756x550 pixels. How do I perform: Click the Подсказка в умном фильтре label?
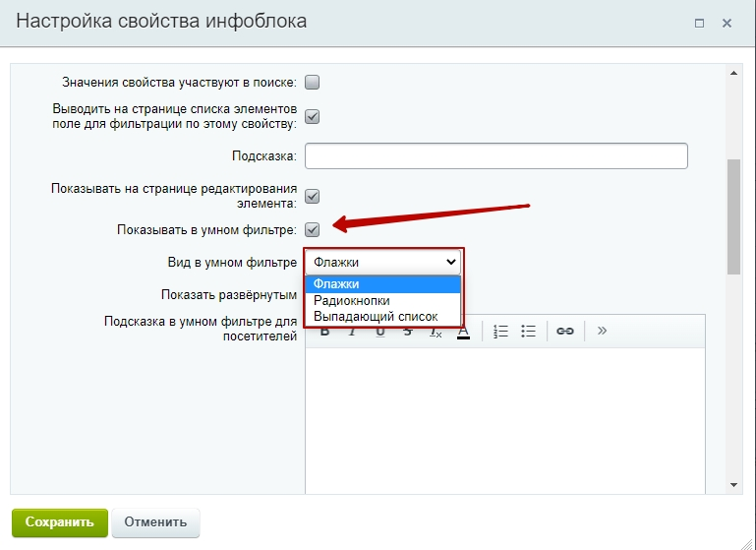(x=201, y=329)
